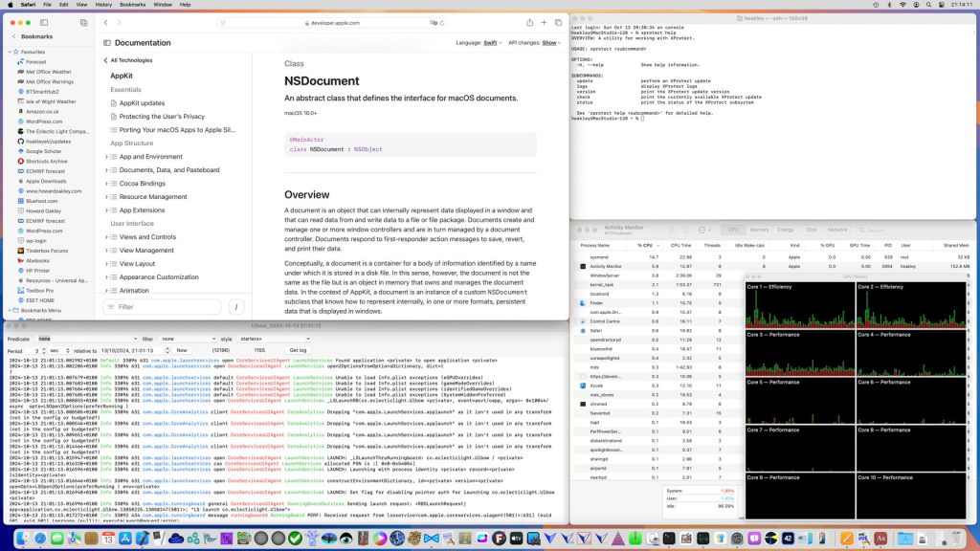Open the Bookmarks menu in menu bar

[x=133, y=5]
